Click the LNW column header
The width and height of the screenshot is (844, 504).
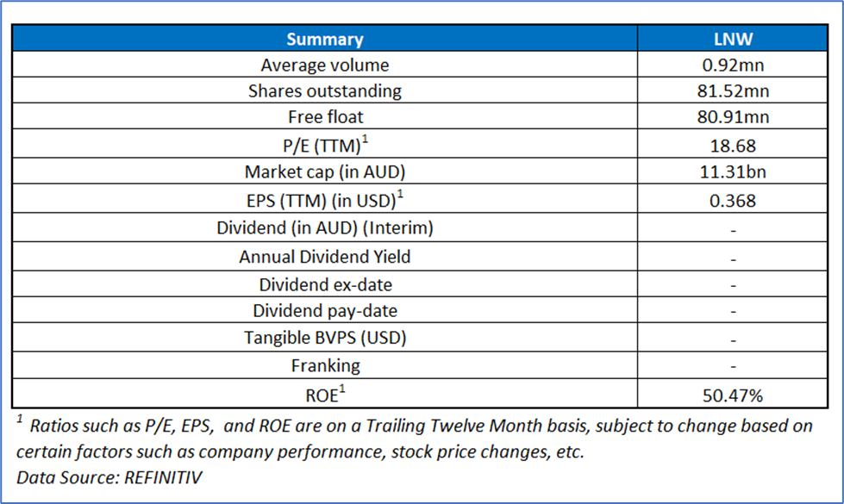[733, 39]
